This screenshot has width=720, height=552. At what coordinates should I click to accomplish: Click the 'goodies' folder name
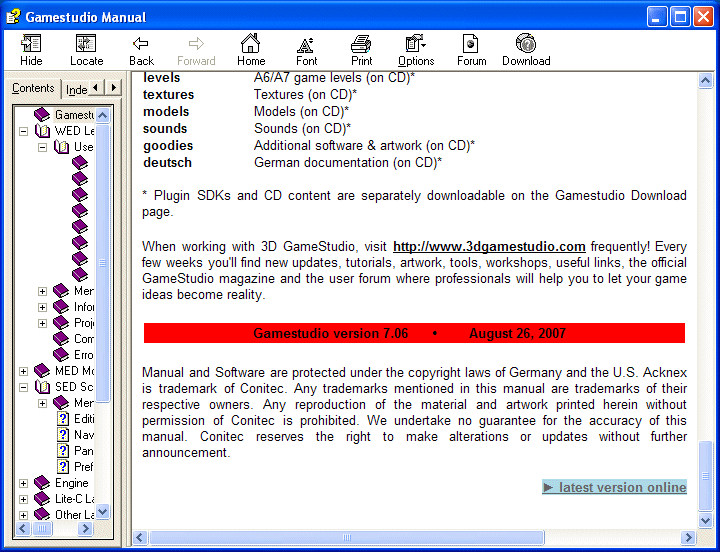pos(168,146)
